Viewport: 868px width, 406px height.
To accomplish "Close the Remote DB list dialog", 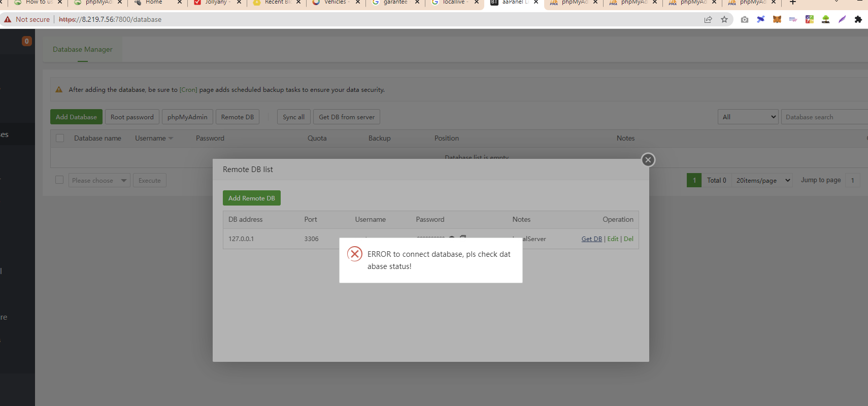I will 648,160.
